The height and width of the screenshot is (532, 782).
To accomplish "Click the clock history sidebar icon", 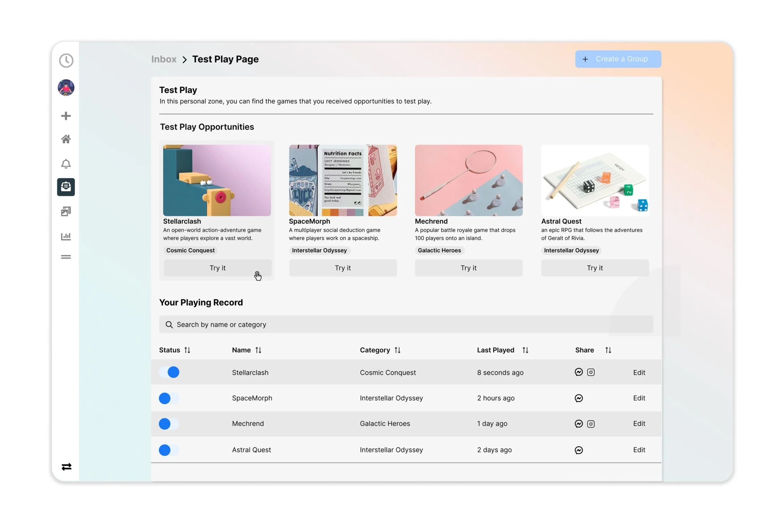I will (x=66, y=61).
